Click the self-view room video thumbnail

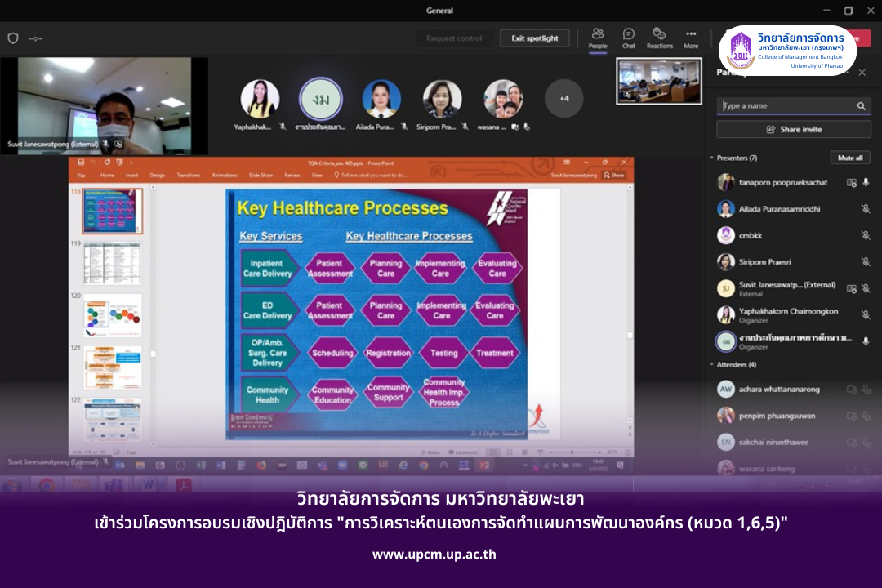coord(659,81)
